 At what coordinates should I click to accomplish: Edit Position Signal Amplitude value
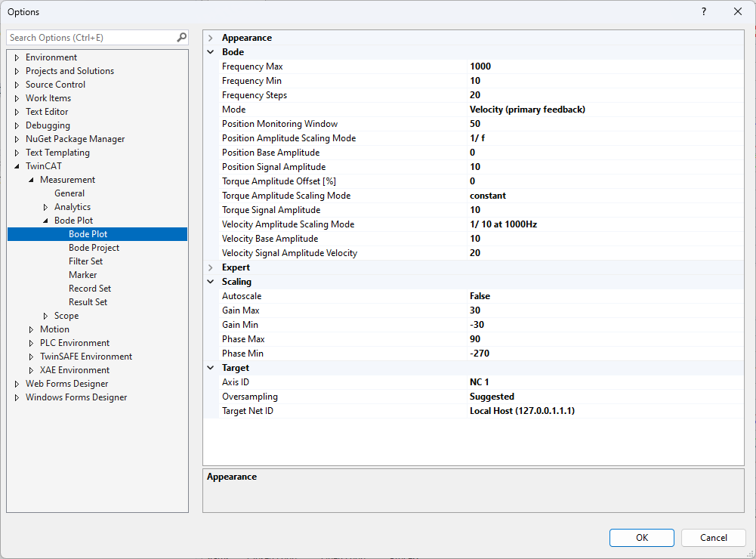coord(605,167)
